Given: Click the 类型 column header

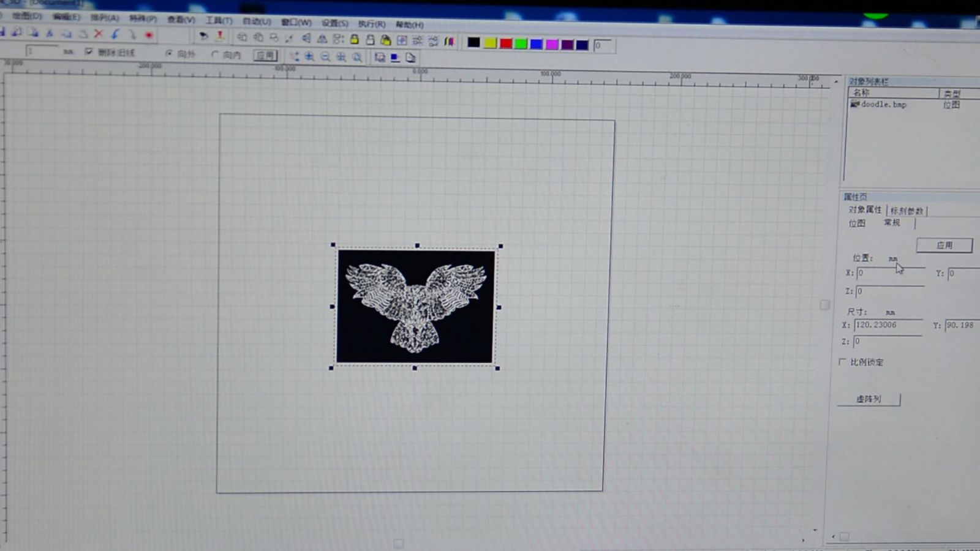Looking at the screenshot, I should click(x=959, y=94).
